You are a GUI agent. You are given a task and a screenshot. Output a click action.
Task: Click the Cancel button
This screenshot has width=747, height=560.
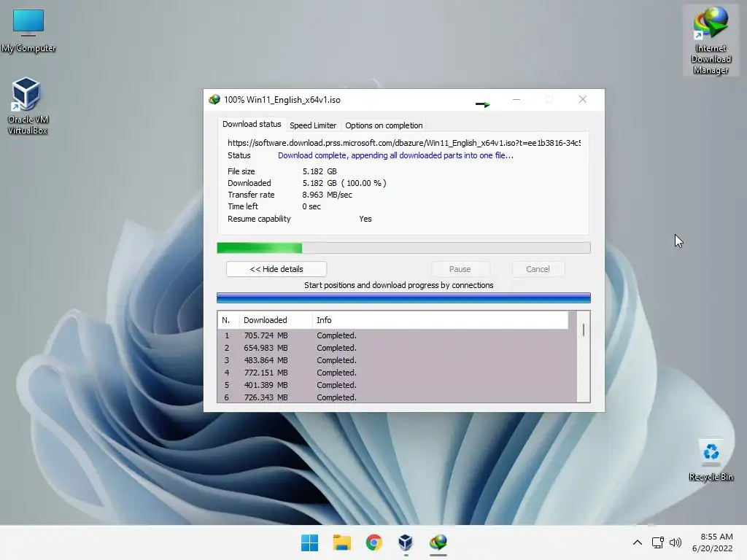coord(538,269)
